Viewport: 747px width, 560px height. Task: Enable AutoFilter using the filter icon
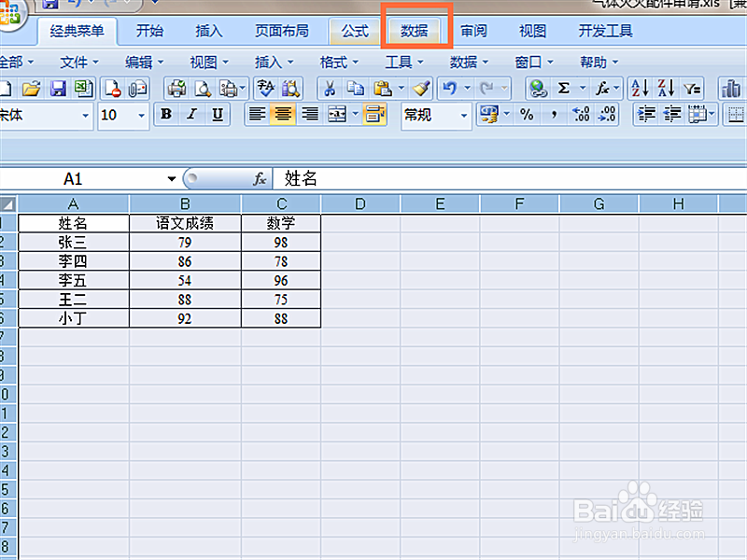[x=691, y=90]
